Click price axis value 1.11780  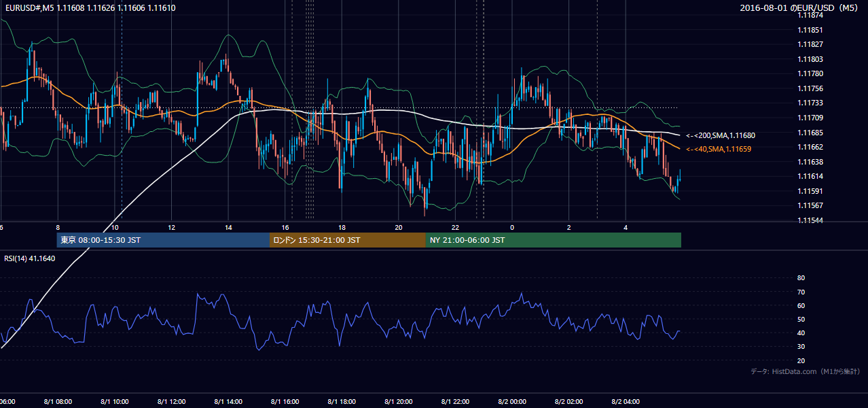811,73
